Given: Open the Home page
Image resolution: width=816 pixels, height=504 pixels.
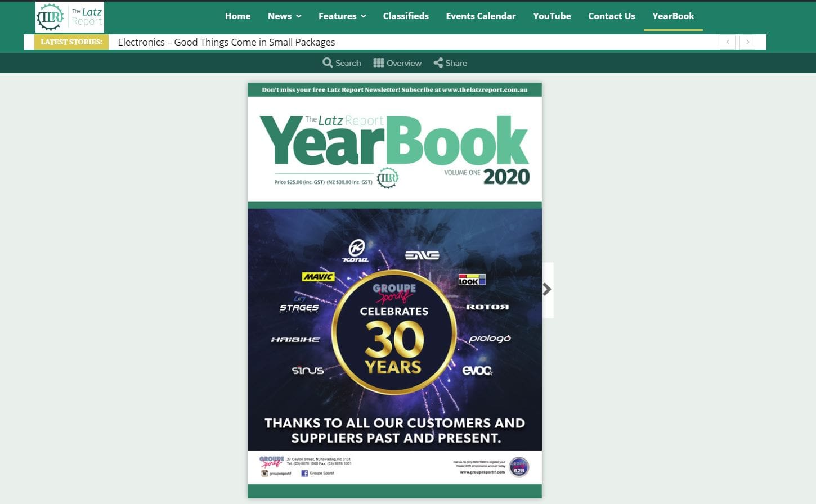Looking at the screenshot, I should 237,16.
